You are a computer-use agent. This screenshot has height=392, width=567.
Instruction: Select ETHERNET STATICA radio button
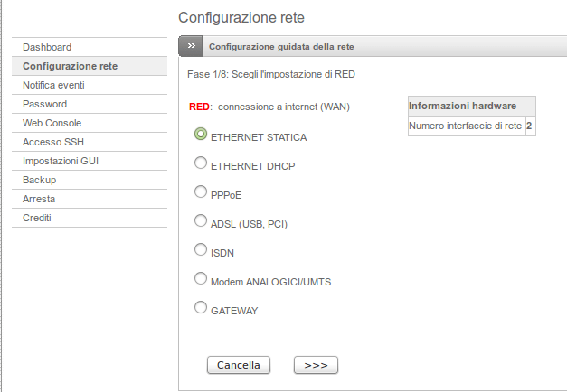pyautogui.click(x=201, y=134)
